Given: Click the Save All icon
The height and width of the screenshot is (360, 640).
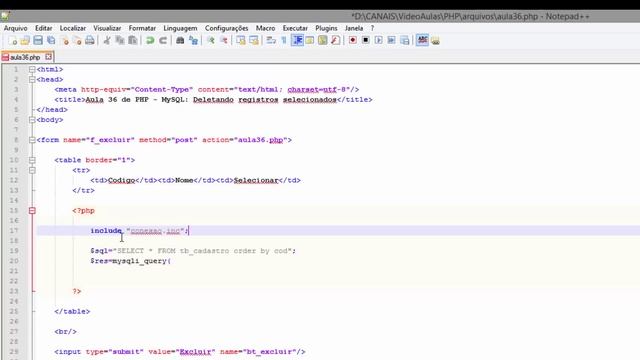Looking at the screenshot, I should (x=51, y=40).
